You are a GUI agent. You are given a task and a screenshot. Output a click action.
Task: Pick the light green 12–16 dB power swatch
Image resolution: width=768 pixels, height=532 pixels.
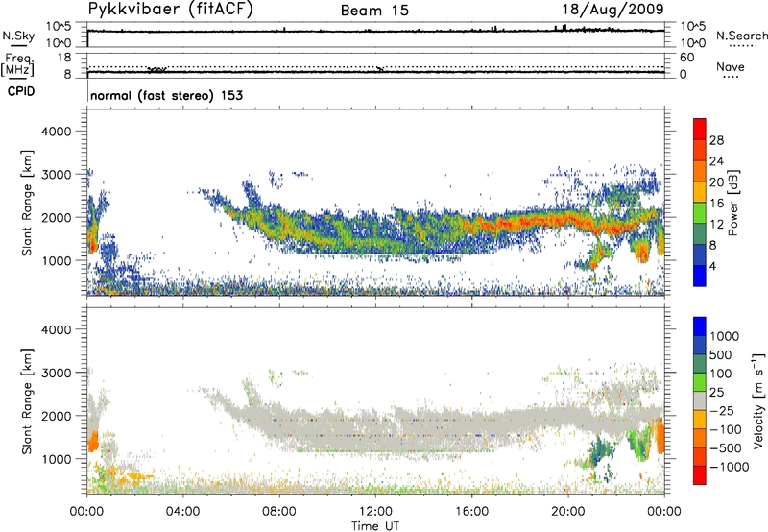coord(700,212)
